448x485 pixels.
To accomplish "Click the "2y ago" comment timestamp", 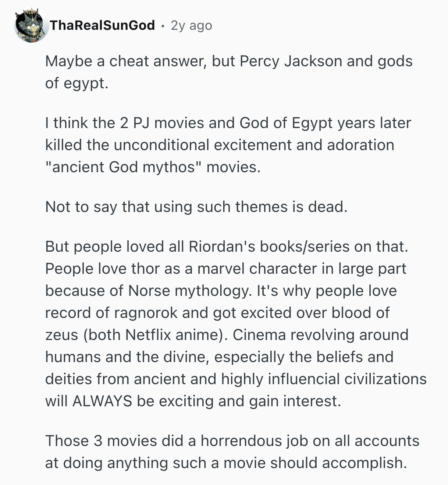I will click(x=191, y=25).
